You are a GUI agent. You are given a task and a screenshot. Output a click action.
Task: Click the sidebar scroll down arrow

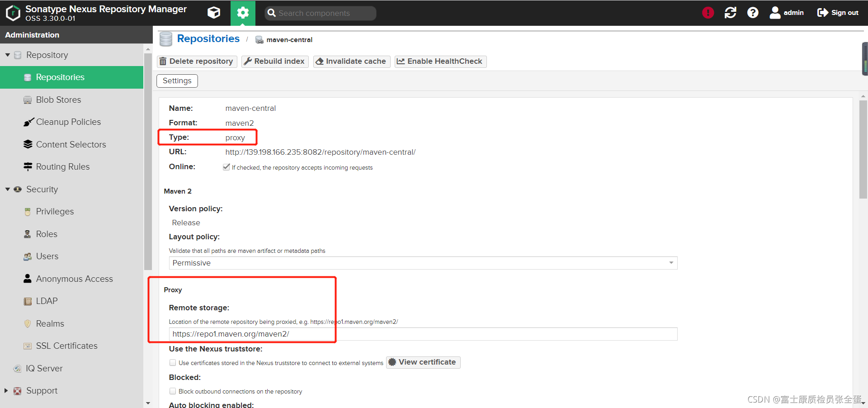point(148,403)
